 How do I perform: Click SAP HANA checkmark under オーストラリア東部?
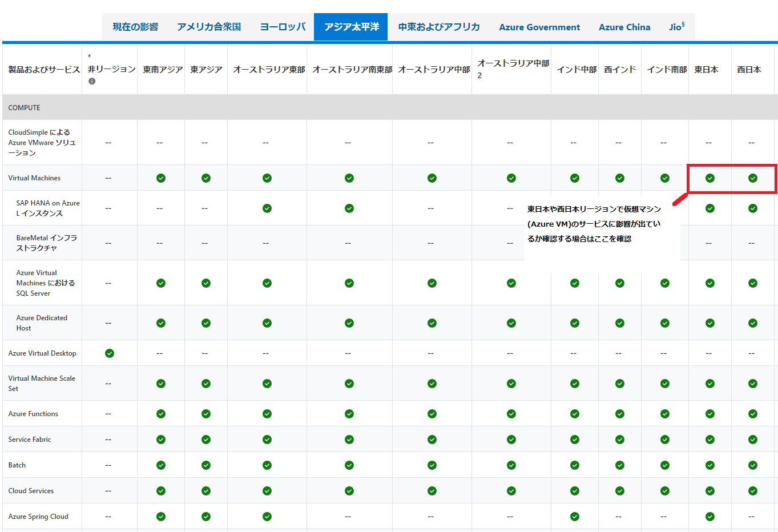267,208
